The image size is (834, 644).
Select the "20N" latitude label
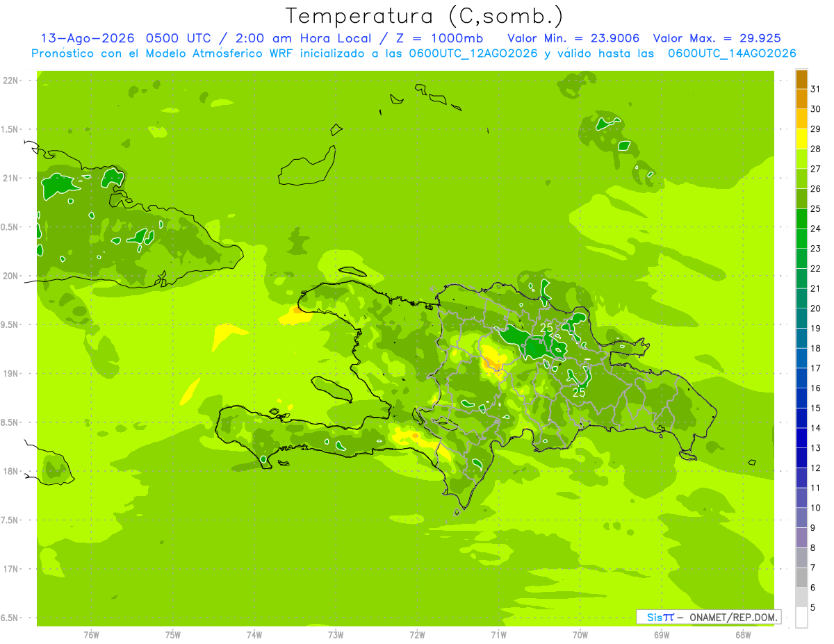11,276
